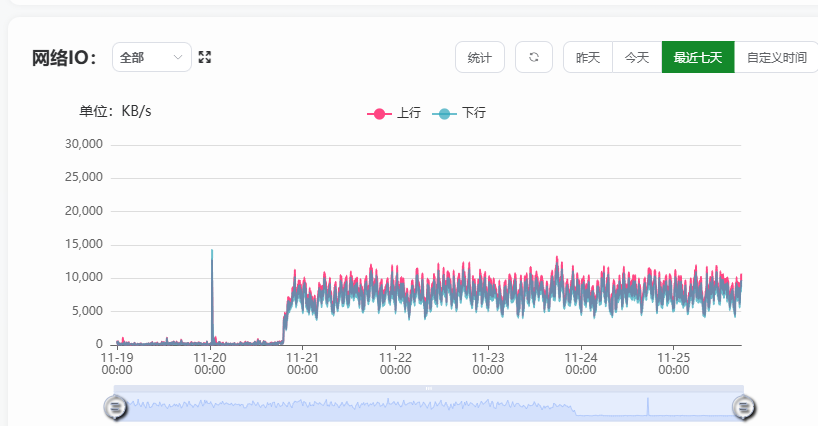Click the 网络IO panel title

(64, 58)
